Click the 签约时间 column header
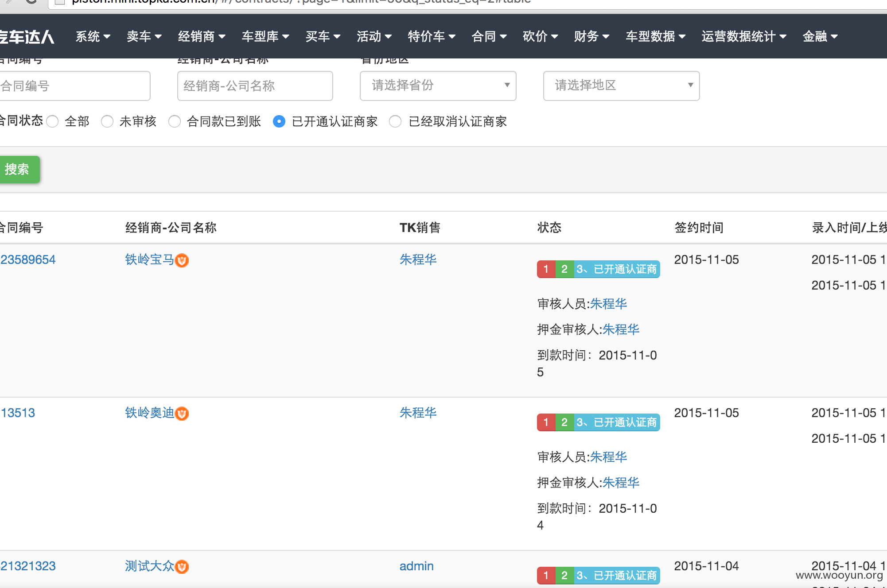The height and width of the screenshot is (588, 887). 699,228
